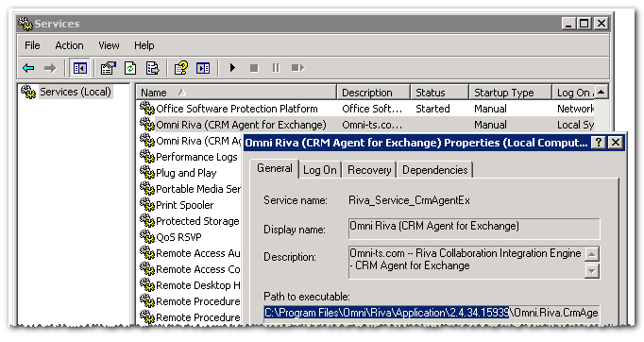The width and height of the screenshot is (644, 342).
Task: Open the Action menu
Action: coord(69,45)
